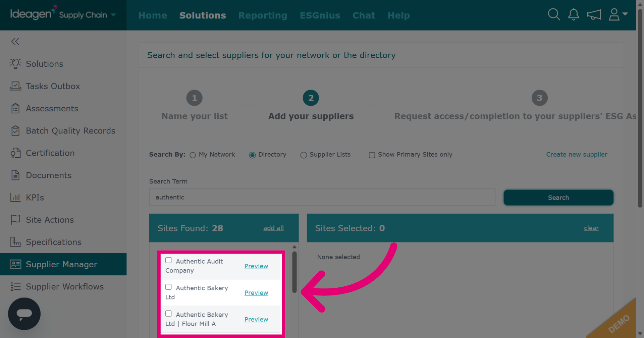This screenshot has width=644, height=338.
Task: Click the Specifications icon in sidebar
Action: click(15, 242)
